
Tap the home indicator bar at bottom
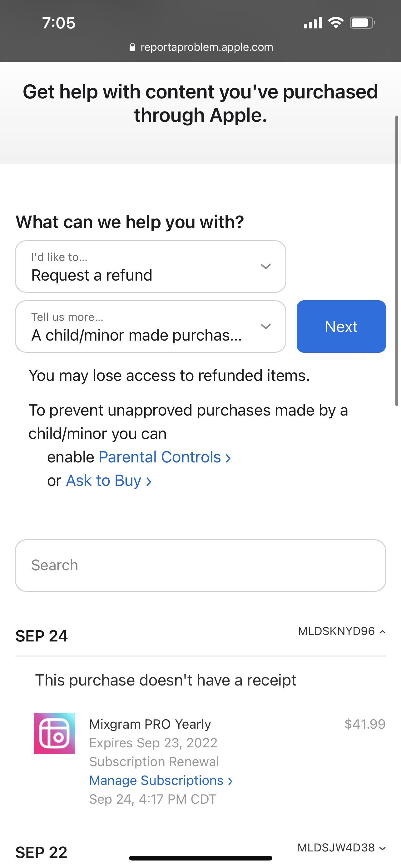pyautogui.click(x=200, y=858)
